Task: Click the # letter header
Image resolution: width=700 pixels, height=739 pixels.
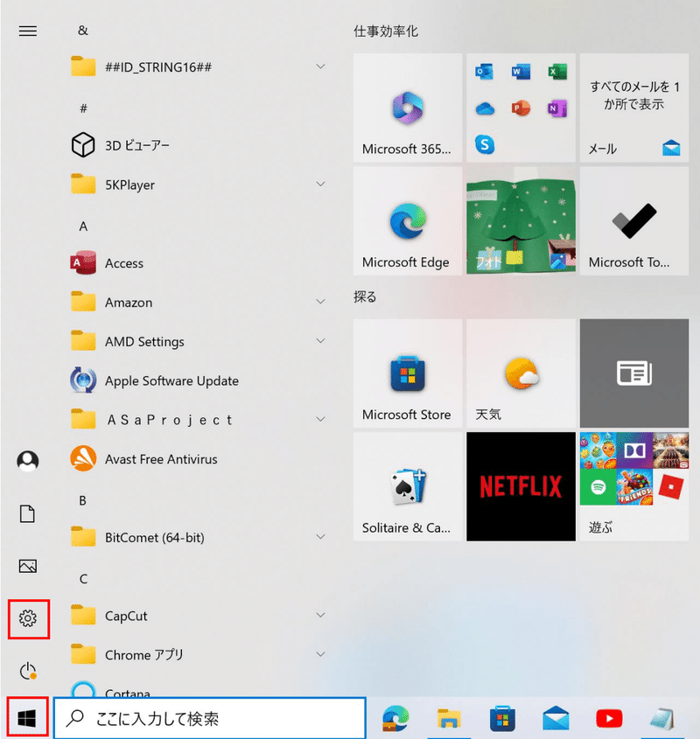Action: pyautogui.click(x=83, y=108)
